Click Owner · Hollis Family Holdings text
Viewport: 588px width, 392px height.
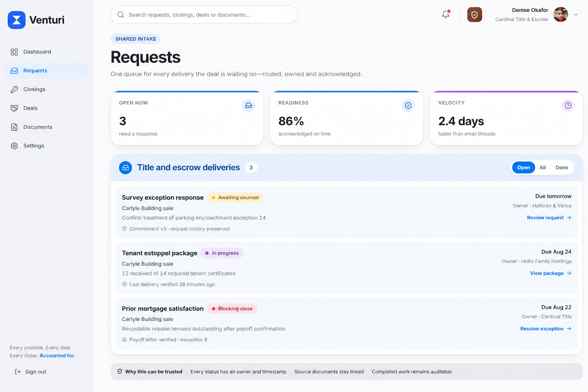click(x=536, y=261)
